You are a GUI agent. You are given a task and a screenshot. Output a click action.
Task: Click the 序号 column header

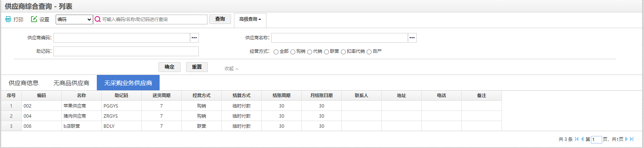click(x=11, y=96)
